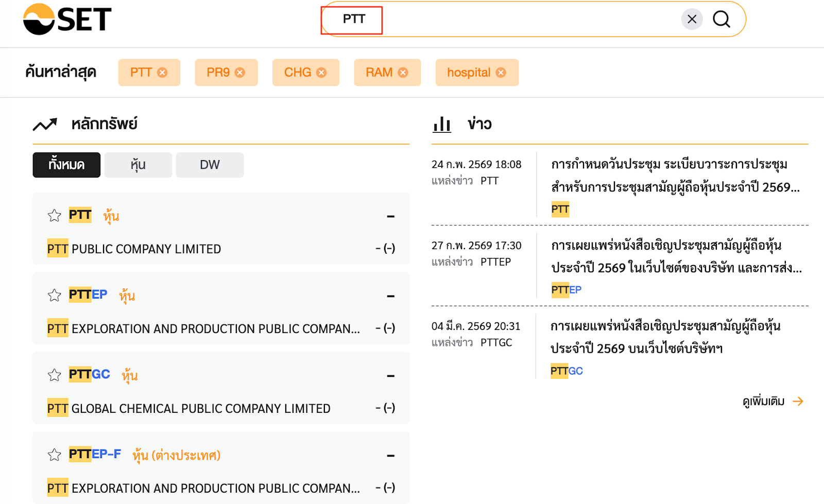Remove the hospital recent search chip
This screenshot has width=824, height=504.
point(501,73)
